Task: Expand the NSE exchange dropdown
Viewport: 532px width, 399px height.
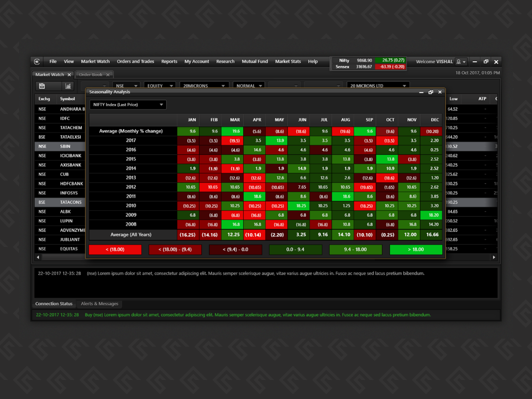Action: click(x=126, y=86)
